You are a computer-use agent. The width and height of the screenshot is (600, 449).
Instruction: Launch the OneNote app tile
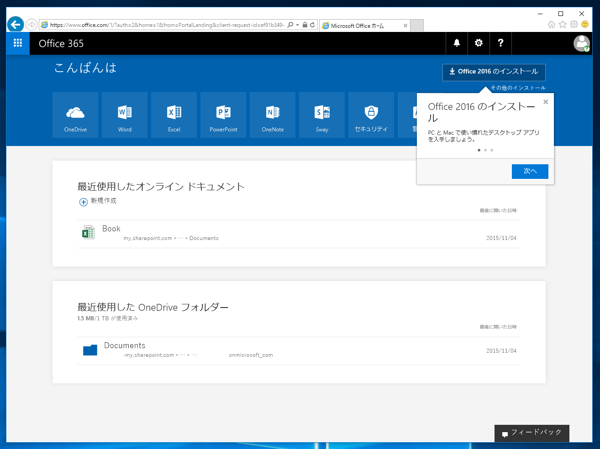273,115
